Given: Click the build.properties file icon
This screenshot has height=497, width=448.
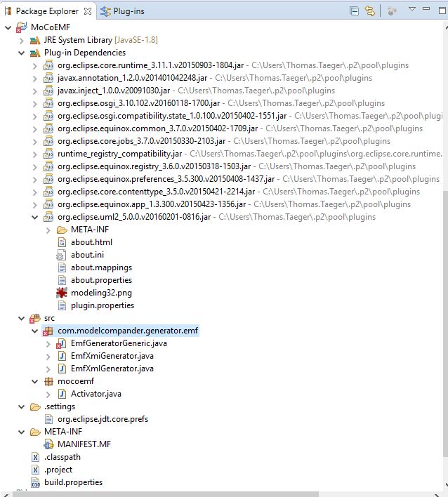Looking at the screenshot, I should [x=35, y=483].
